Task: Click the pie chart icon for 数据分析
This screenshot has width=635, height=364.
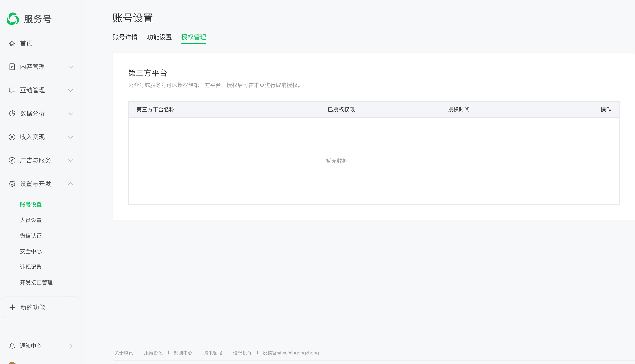Action: (x=12, y=114)
